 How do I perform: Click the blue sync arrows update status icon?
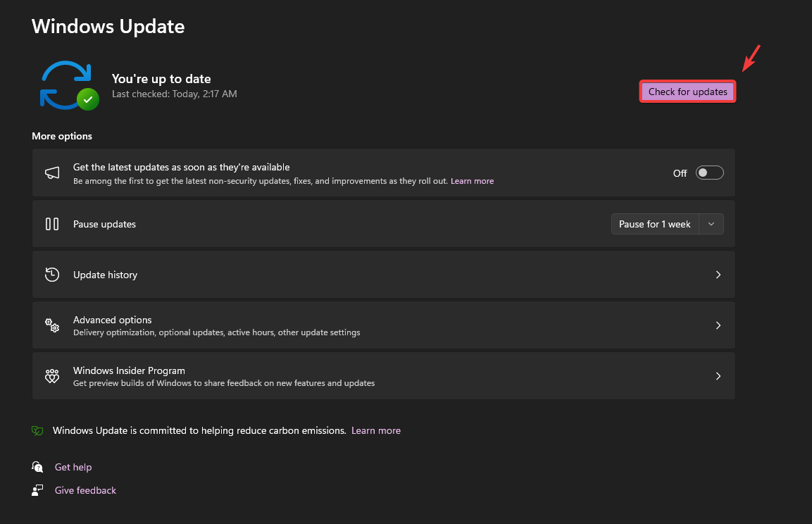click(67, 85)
